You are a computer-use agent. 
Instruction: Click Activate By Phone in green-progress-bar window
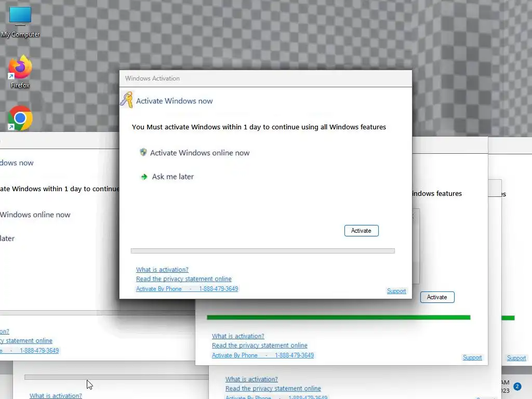(262, 355)
